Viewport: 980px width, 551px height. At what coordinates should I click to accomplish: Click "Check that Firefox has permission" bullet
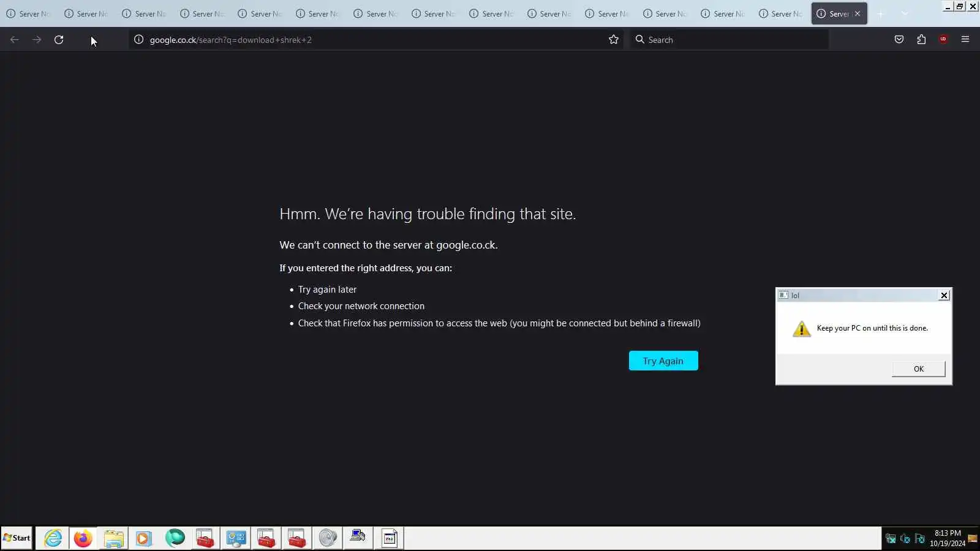(x=499, y=323)
